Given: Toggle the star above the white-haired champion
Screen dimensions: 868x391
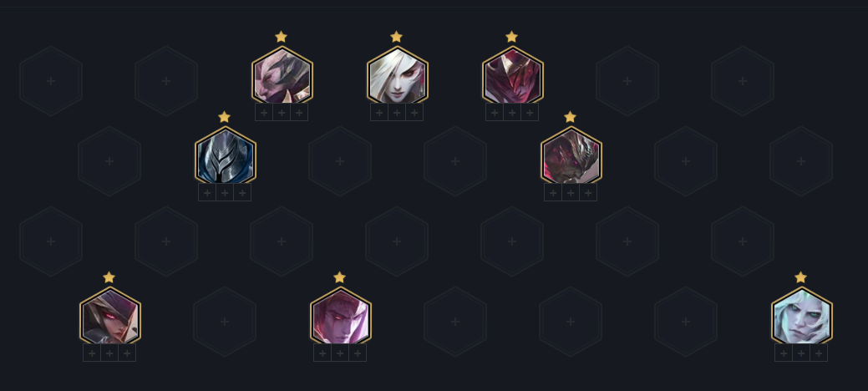Looking at the screenshot, I should (396, 37).
